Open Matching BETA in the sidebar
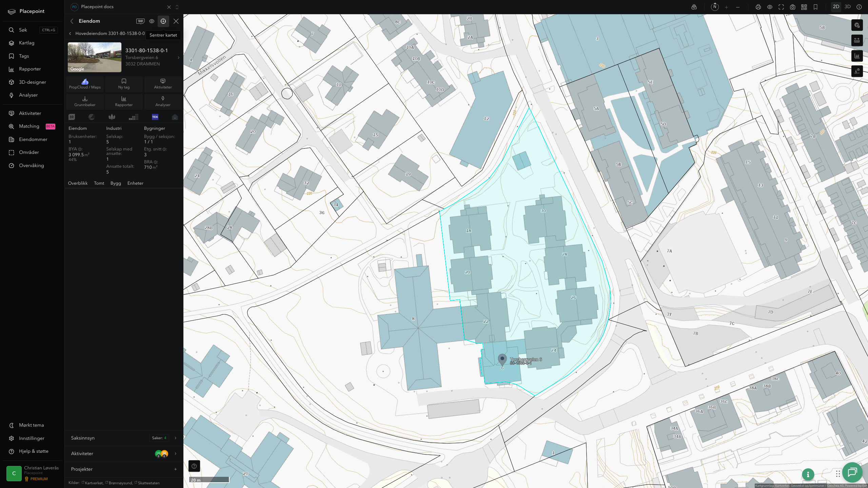The height and width of the screenshot is (488, 868). (33, 126)
